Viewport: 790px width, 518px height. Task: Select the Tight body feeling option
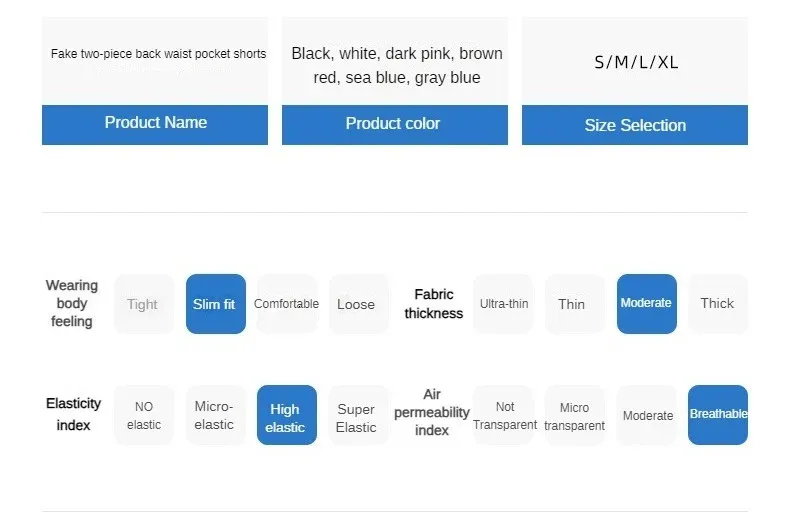tap(143, 304)
